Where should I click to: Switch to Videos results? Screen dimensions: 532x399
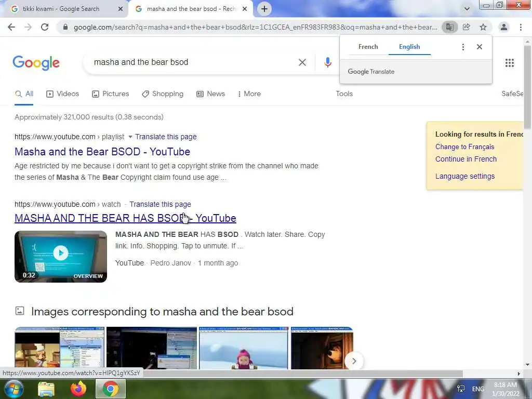pos(62,94)
